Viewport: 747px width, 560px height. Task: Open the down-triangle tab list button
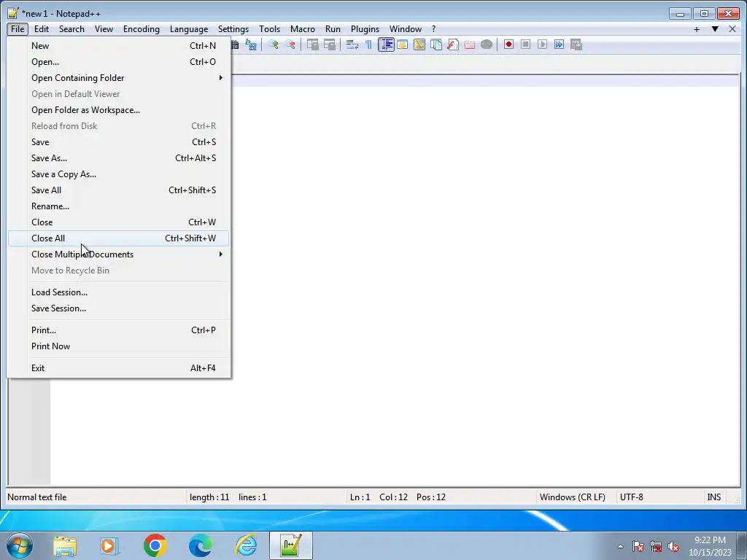(x=715, y=29)
